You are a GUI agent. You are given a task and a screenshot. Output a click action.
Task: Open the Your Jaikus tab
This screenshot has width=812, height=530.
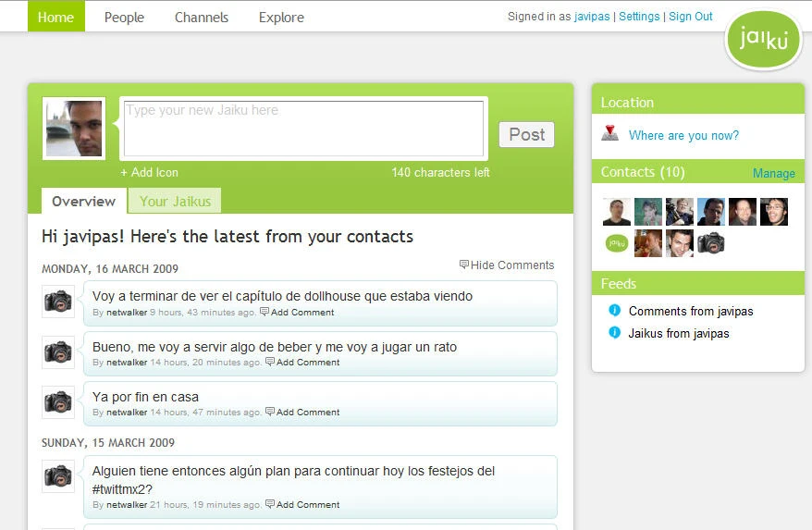click(175, 202)
